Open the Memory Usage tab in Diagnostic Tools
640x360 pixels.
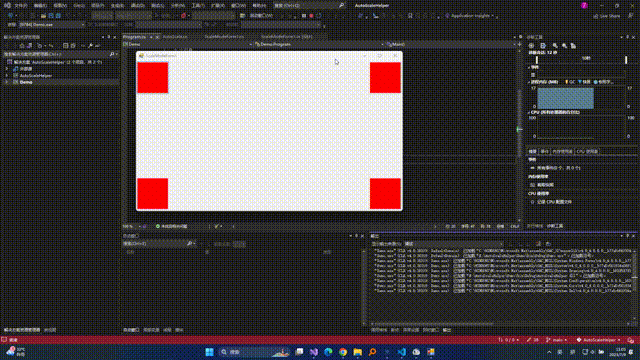coord(562,151)
